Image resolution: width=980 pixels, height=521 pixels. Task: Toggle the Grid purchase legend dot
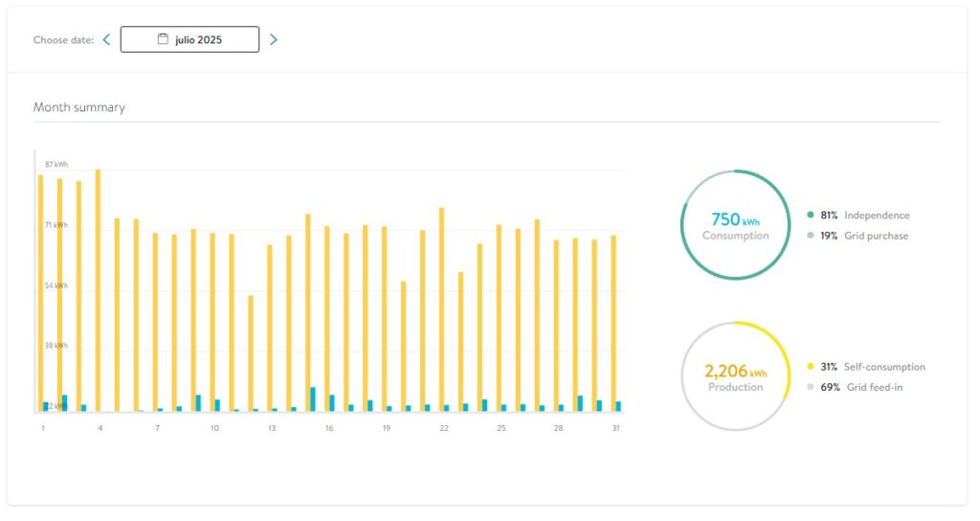coord(811,236)
